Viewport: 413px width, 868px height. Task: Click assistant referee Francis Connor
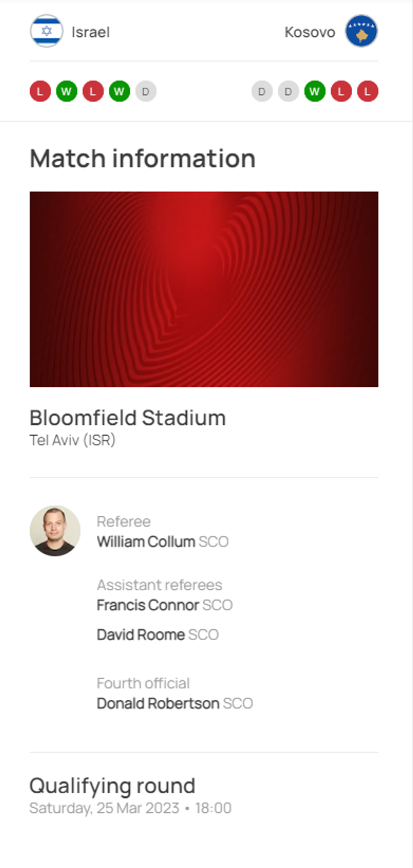pyautogui.click(x=147, y=605)
